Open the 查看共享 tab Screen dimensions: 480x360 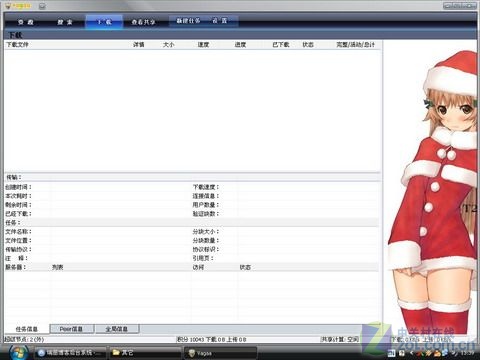pos(143,22)
